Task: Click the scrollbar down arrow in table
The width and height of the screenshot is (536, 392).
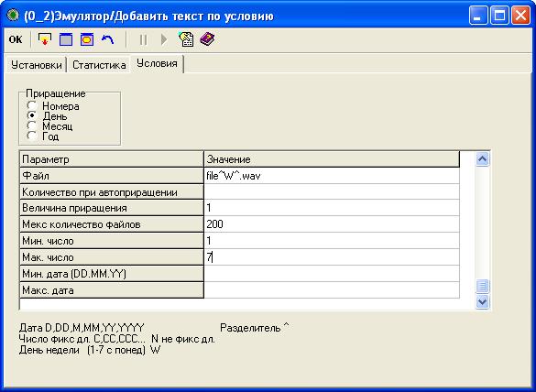Action: tap(482, 301)
